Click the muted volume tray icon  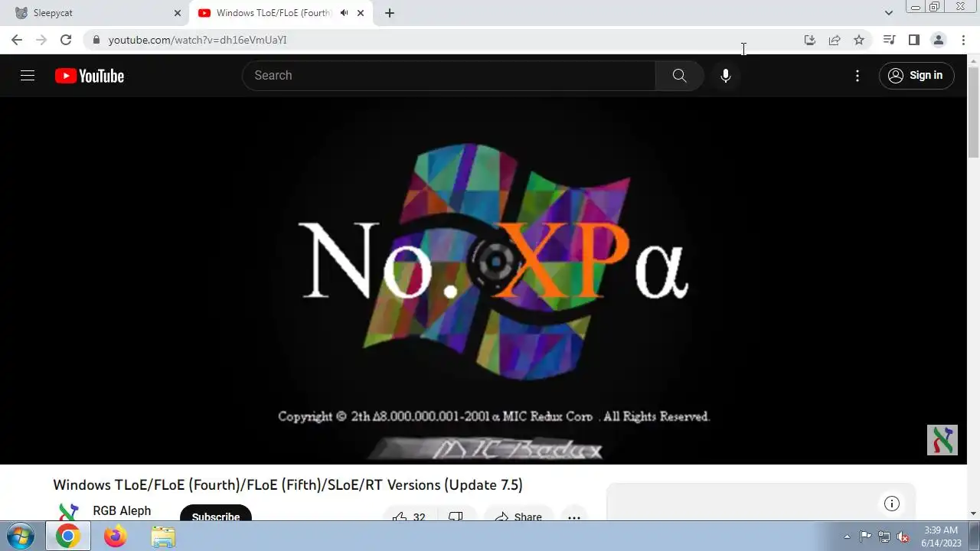(903, 536)
